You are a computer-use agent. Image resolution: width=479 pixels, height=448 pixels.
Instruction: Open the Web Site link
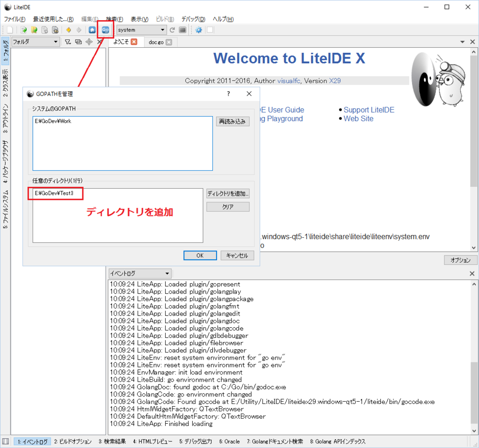pyautogui.click(x=358, y=118)
